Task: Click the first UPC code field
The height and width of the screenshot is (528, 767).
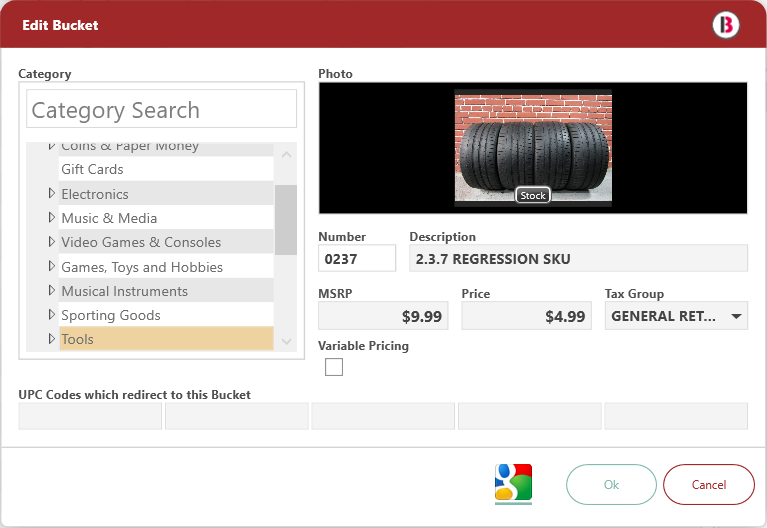Action: point(90,416)
